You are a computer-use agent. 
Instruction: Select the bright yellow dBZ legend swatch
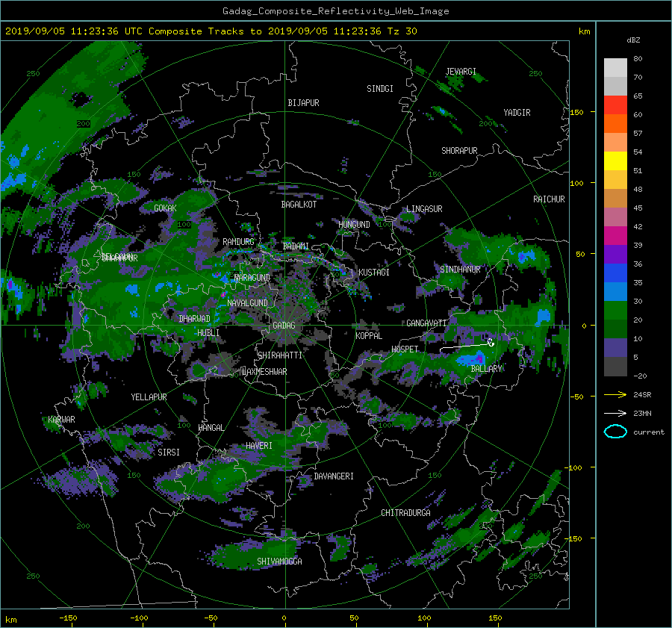pos(615,161)
